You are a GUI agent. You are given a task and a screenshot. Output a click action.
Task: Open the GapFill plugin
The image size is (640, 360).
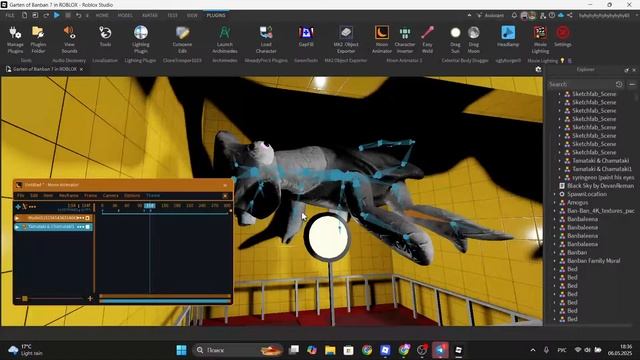click(306, 36)
